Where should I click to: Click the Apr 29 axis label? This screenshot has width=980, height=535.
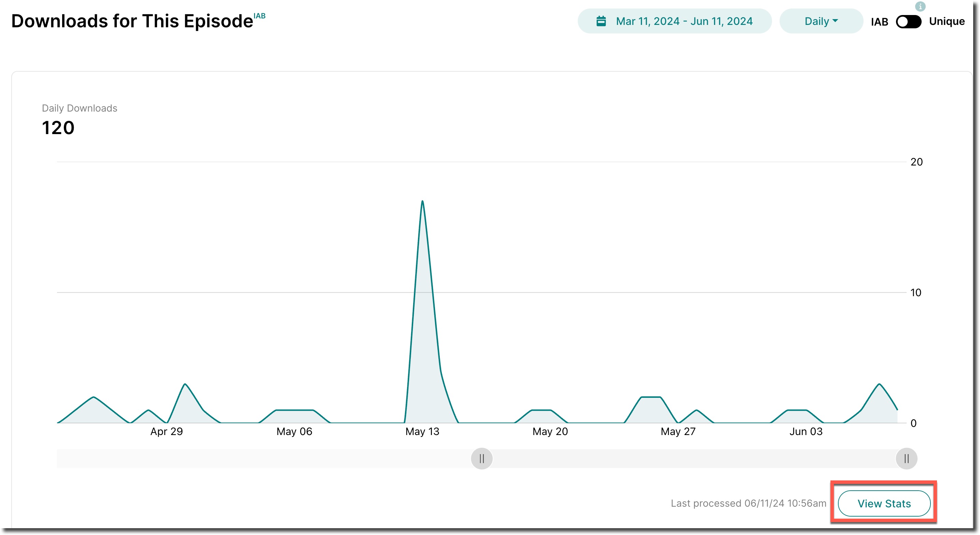click(166, 432)
